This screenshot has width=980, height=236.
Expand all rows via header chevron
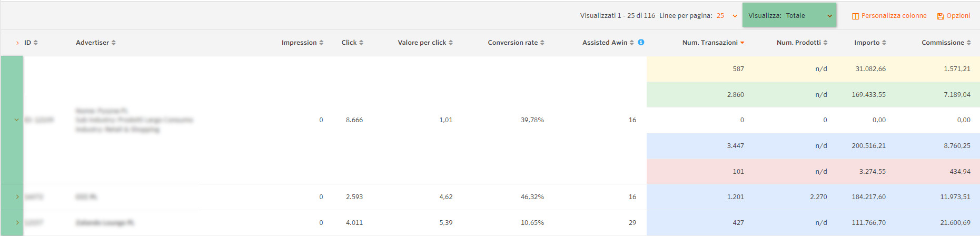17,43
